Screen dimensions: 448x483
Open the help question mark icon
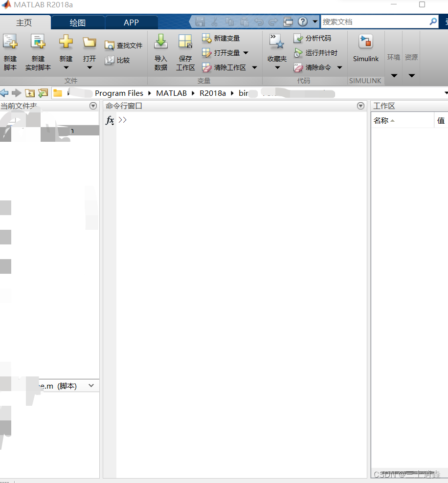click(302, 22)
